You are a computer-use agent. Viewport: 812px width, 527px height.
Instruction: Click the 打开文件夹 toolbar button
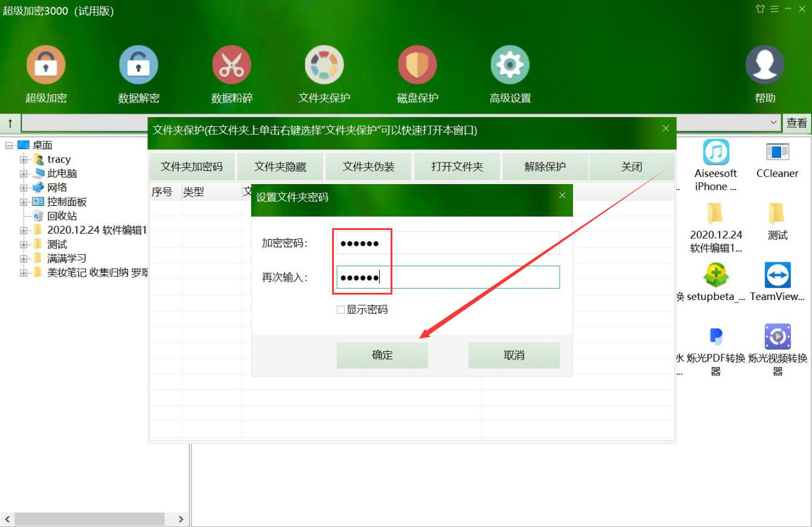pos(457,167)
